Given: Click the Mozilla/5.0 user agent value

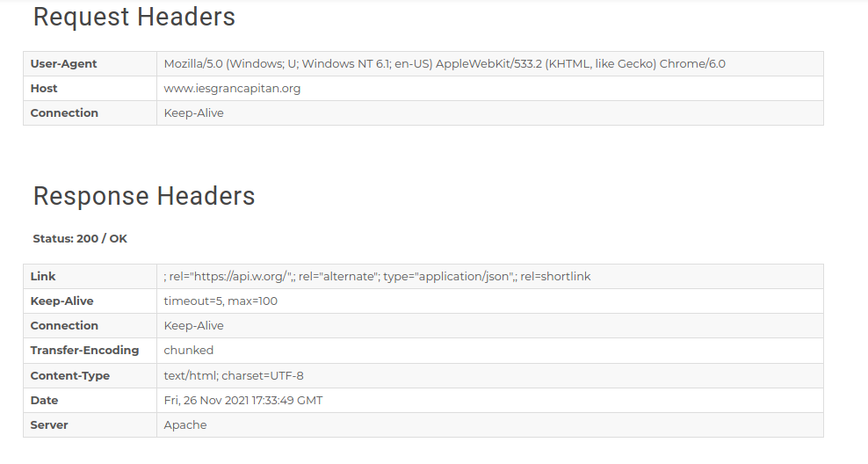Looking at the screenshot, I should click(445, 63).
